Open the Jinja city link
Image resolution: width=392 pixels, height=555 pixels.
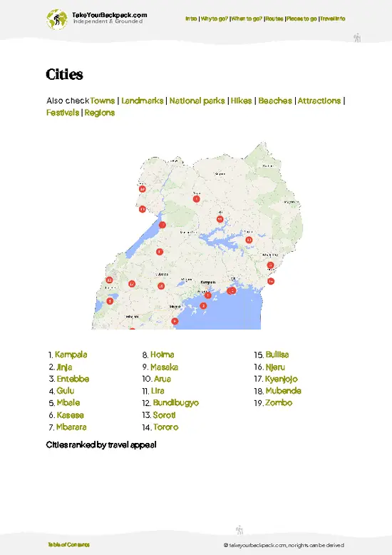[x=64, y=367]
